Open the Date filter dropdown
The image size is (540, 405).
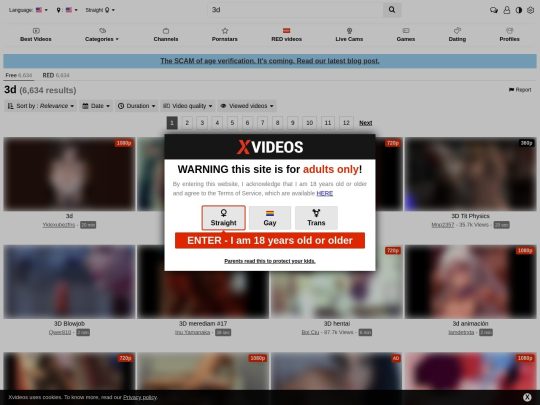pos(96,106)
